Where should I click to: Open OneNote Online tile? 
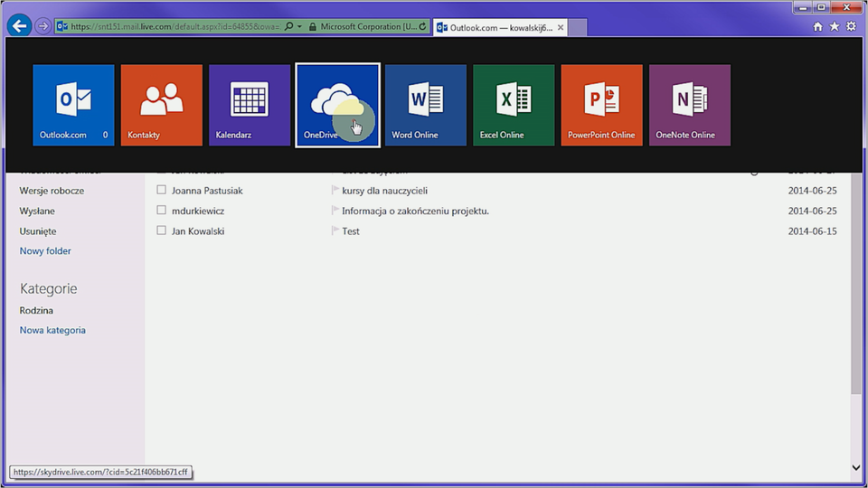pos(690,105)
